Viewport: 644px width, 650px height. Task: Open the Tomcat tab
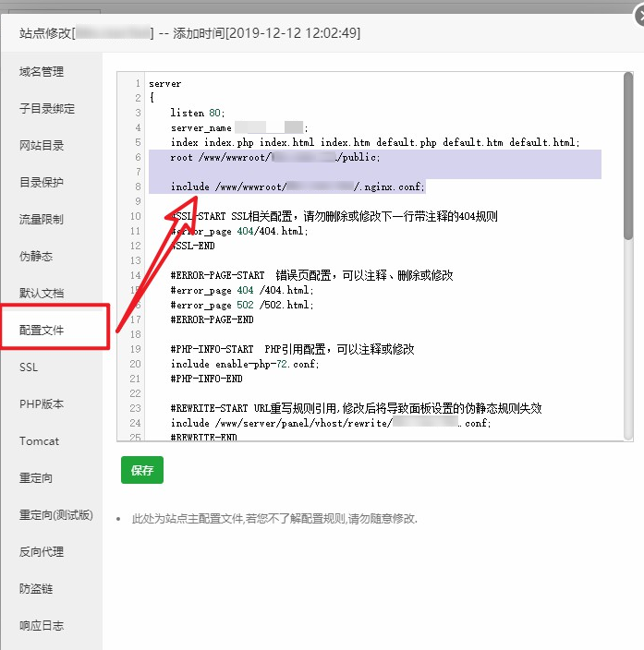coord(39,441)
